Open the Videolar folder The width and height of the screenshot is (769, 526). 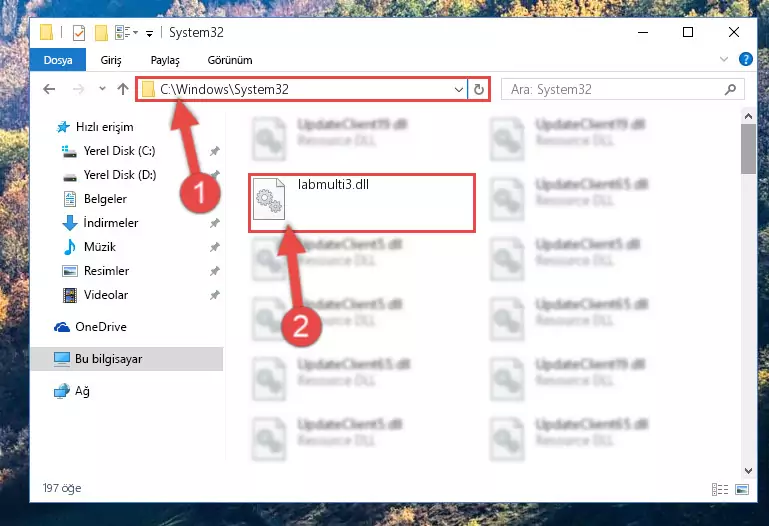pos(105,295)
